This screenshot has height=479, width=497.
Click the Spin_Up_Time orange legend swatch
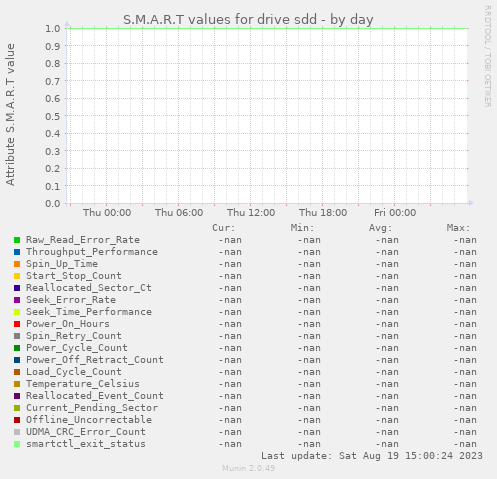pyautogui.click(x=17, y=264)
